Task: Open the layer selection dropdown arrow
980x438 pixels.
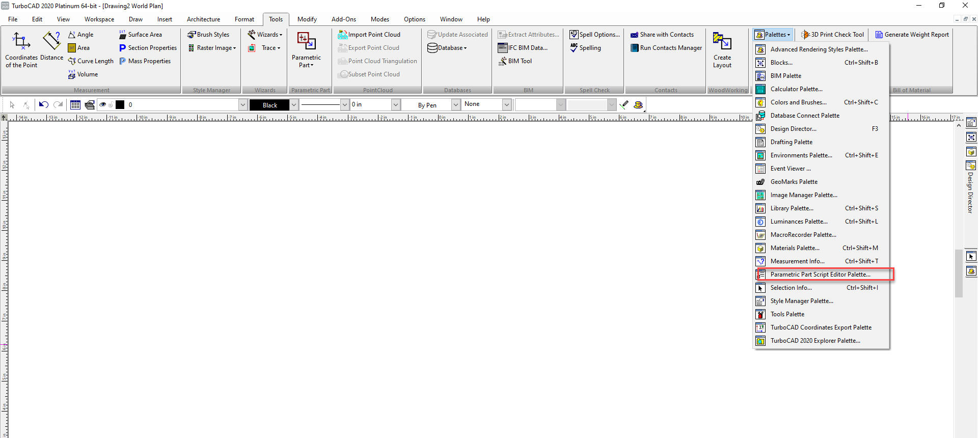Action: (x=242, y=105)
